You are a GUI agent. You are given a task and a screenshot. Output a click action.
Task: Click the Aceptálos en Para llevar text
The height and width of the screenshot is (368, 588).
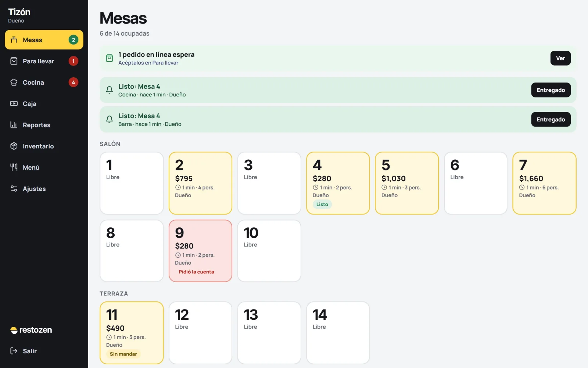148,63
